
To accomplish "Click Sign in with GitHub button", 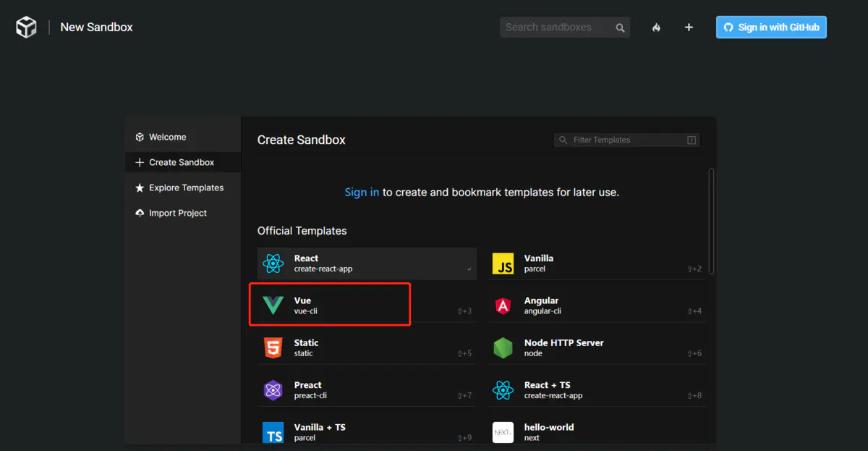I will (x=771, y=28).
